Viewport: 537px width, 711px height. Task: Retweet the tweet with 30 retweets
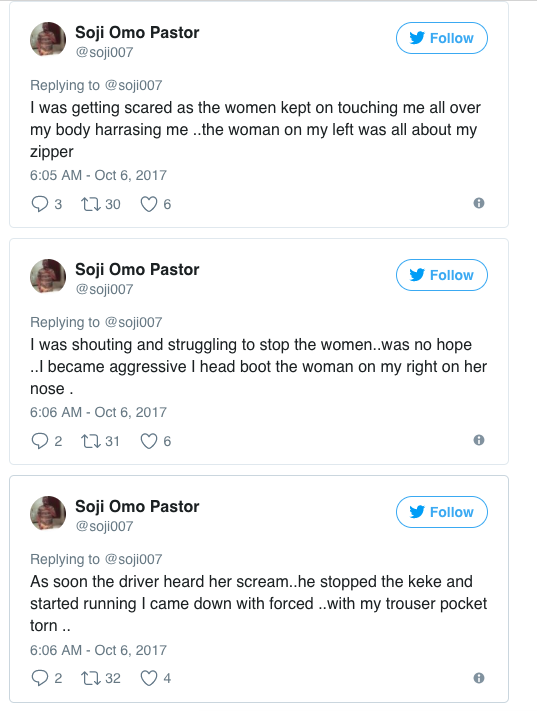(91, 204)
